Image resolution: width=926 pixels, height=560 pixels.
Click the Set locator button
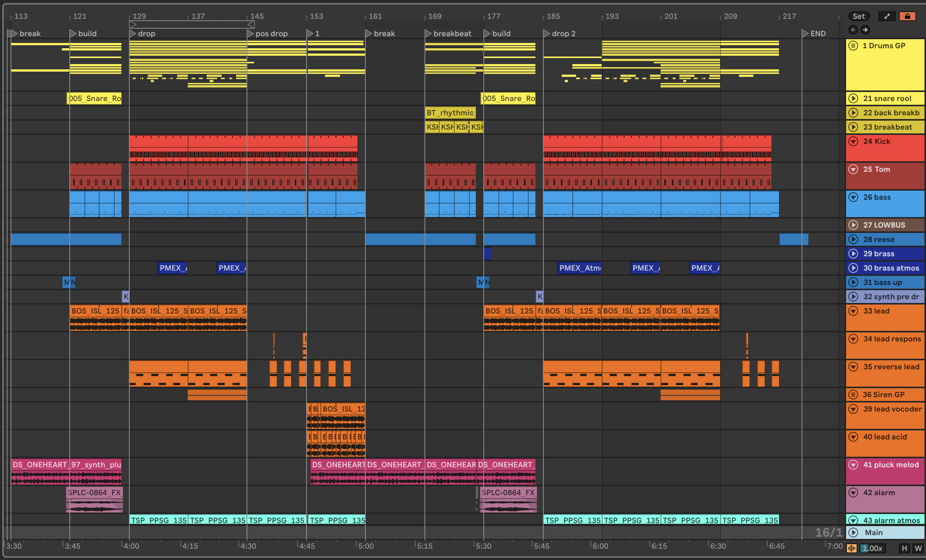pyautogui.click(x=859, y=16)
